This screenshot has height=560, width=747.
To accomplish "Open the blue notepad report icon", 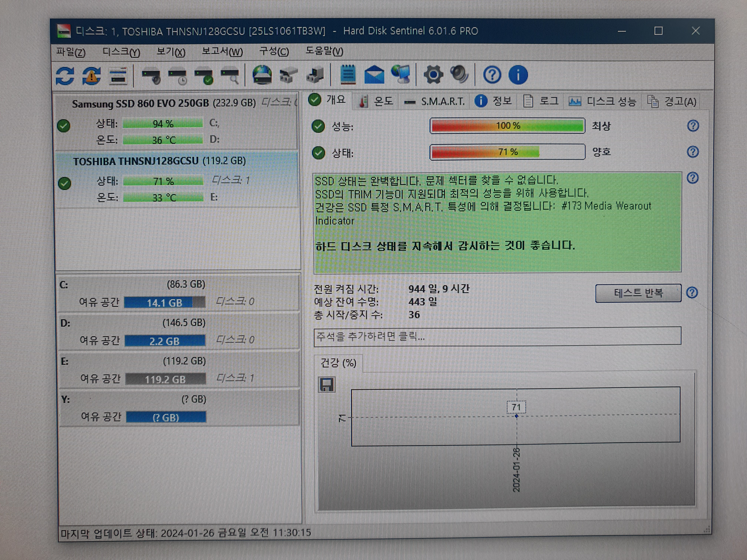I will (348, 74).
